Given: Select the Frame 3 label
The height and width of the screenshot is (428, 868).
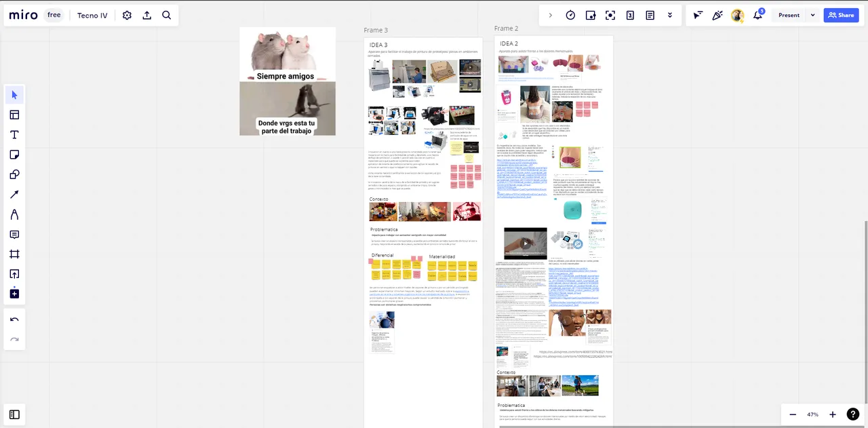Looking at the screenshot, I should point(376,31).
